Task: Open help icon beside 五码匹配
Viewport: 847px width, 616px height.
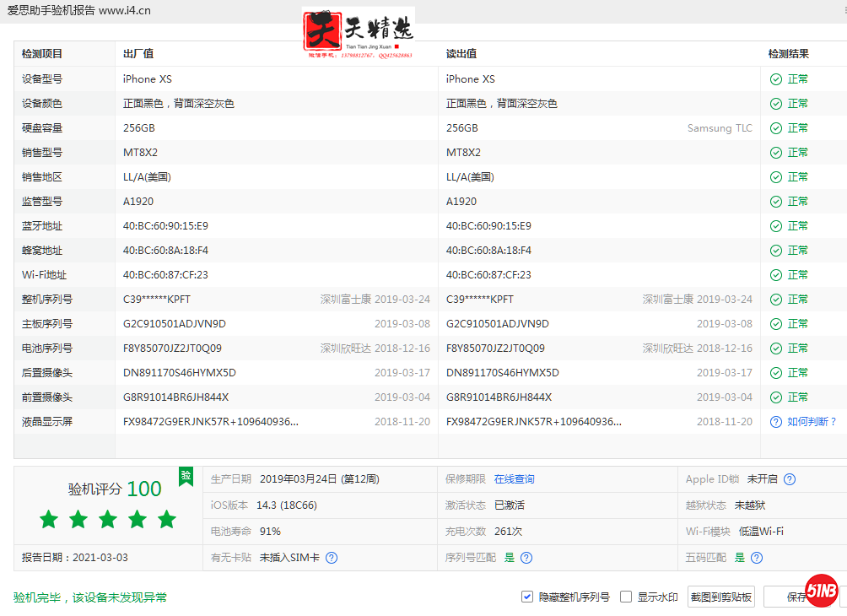Action: 757,558
